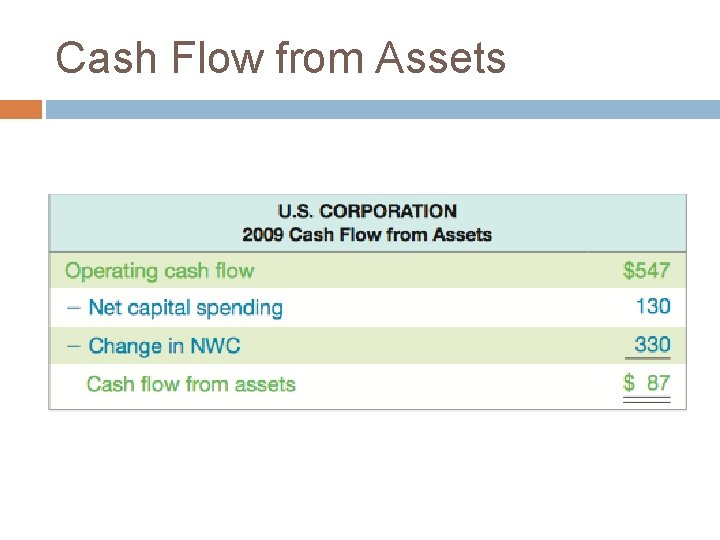Screen dimensions: 720x540
Task: Click the blue horizontal divider bar
Action: [x=382, y=109]
